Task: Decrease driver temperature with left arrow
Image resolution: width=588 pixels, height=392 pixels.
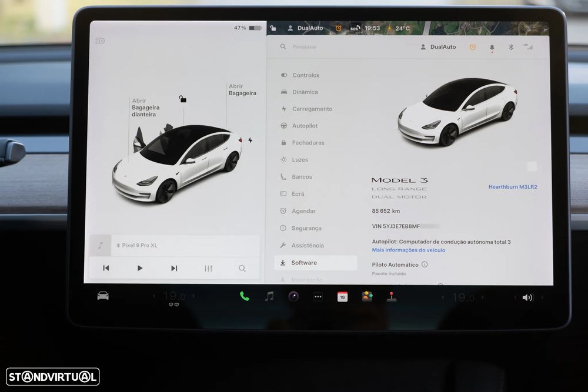Action: click(x=154, y=296)
